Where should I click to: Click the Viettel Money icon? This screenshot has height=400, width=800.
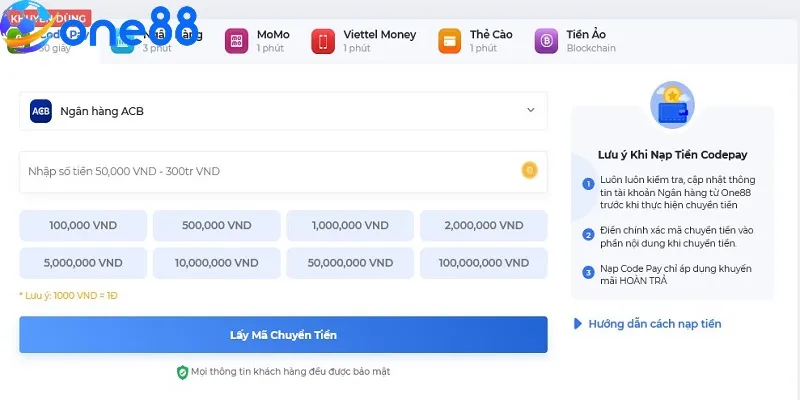click(x=323, y=41)
